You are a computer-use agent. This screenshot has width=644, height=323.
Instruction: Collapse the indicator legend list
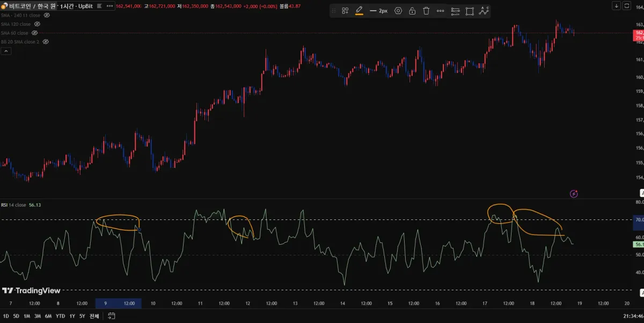tap(6, 51)
